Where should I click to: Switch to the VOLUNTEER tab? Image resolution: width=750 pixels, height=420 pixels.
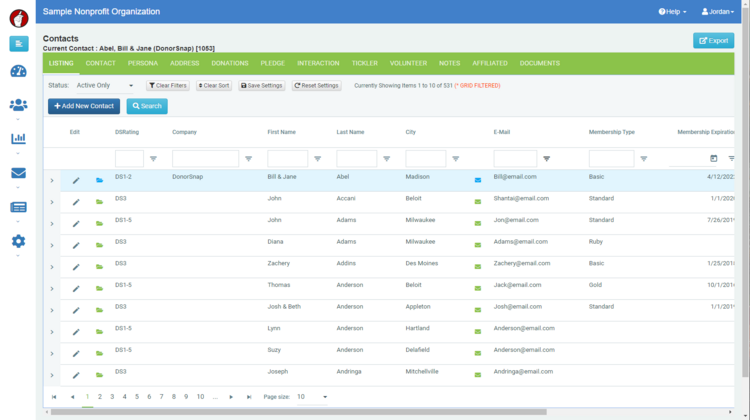(x=408, y=63)
